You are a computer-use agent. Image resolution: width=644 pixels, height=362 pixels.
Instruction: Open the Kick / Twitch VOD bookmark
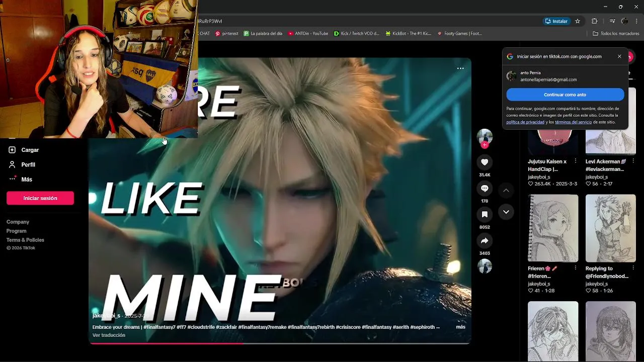(357, 34)
